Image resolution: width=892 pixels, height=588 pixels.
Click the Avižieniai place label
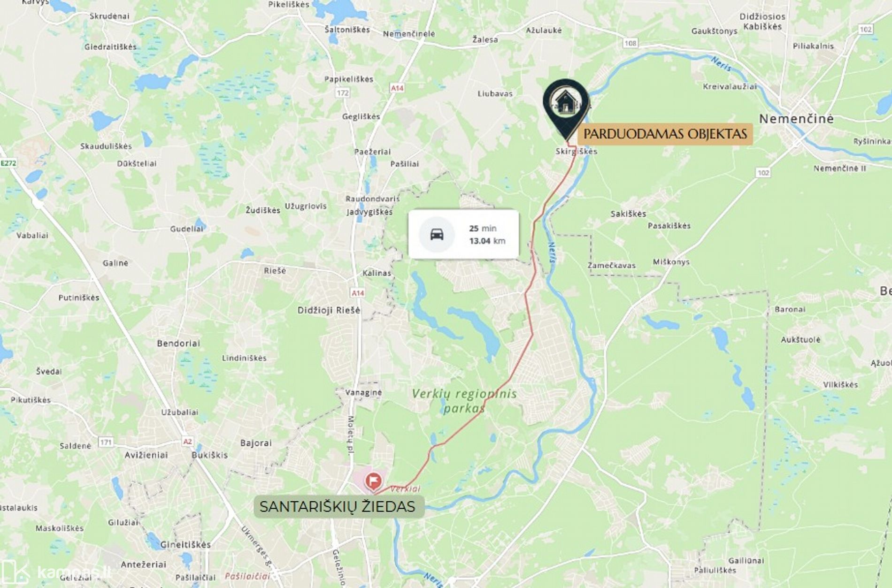[146, 455]
